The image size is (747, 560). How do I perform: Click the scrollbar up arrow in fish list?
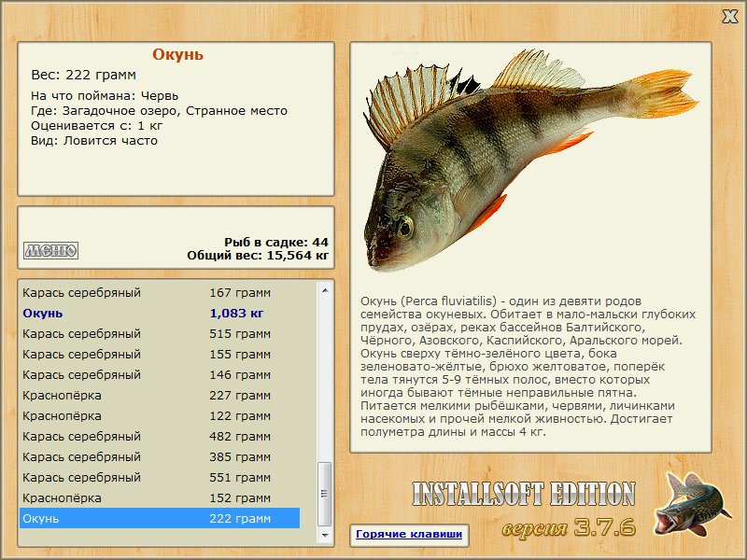click(x=325, y=290)
